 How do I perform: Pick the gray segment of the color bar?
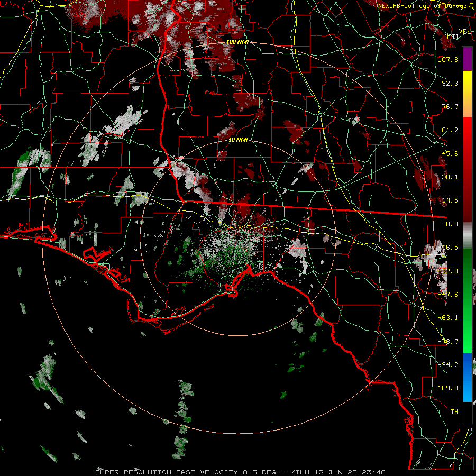467,235
